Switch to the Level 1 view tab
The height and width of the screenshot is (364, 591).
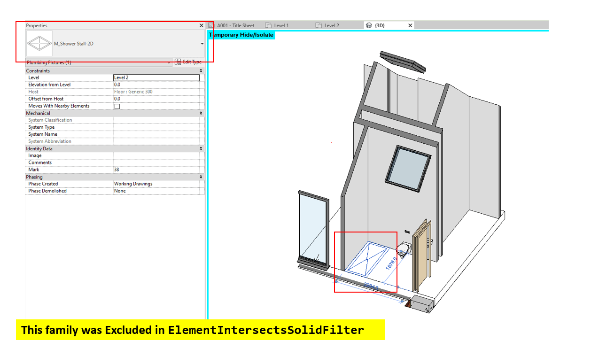[281, 25]
